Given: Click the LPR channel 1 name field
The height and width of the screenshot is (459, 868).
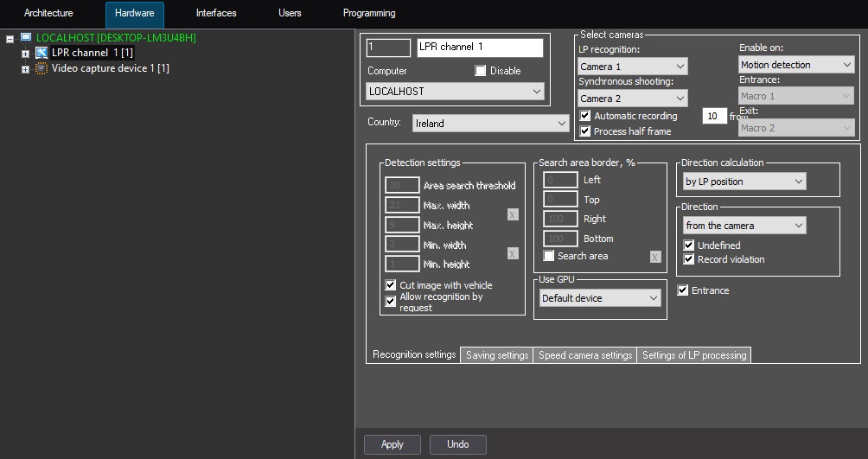Looking at the screenshot, I should [479, 48].
